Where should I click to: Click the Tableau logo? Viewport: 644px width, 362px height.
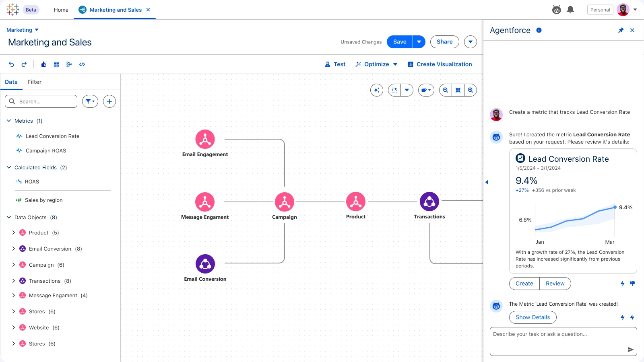click(13, 10)
